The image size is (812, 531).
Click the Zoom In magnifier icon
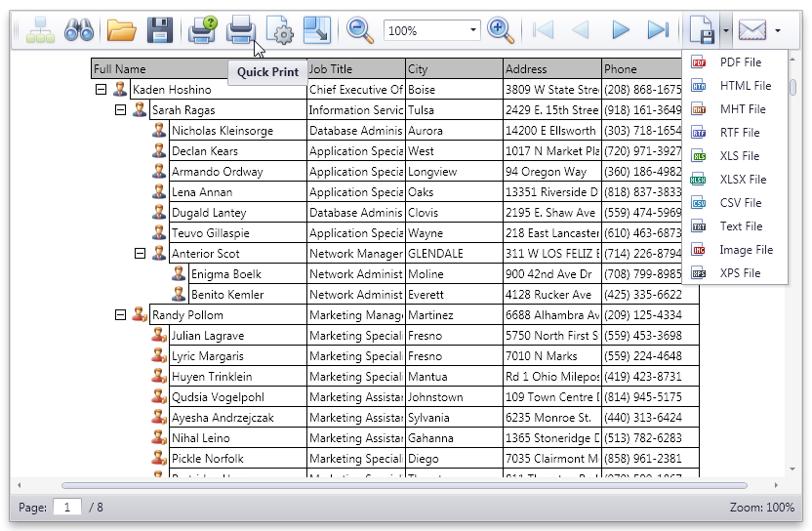click(x=501, y=30)
